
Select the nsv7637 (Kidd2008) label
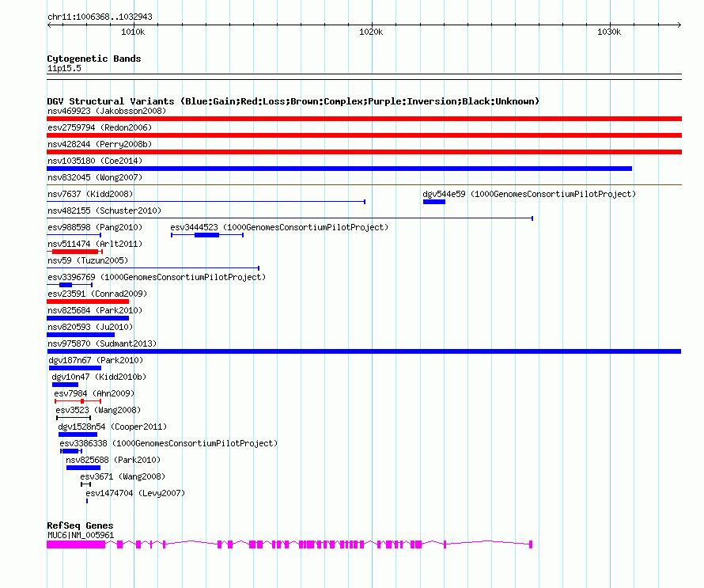[90, 194]
